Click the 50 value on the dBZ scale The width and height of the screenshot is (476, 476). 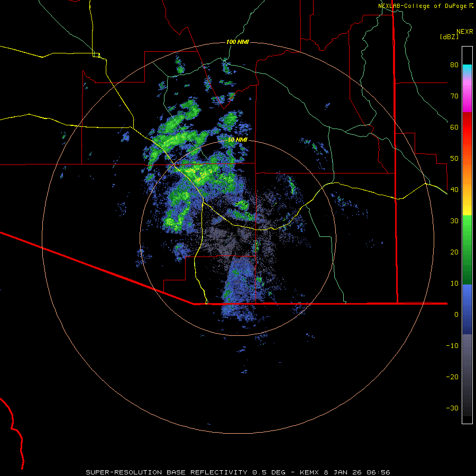click(454, 159)
